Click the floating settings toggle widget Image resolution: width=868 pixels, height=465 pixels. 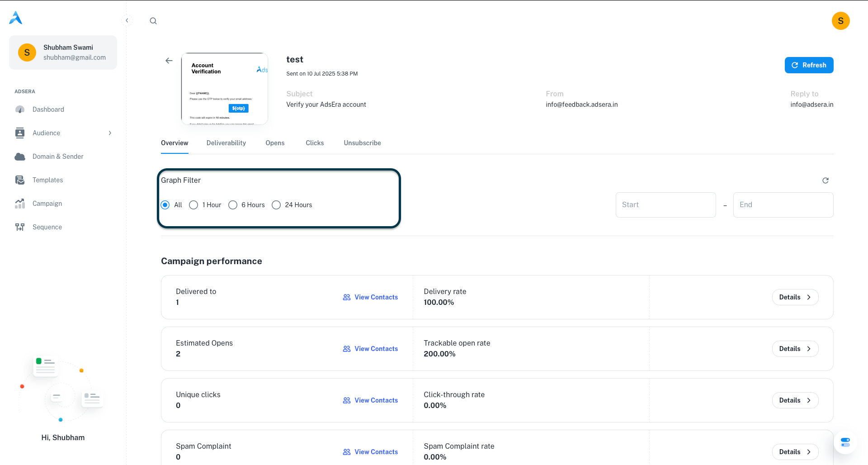pos(845,442)
